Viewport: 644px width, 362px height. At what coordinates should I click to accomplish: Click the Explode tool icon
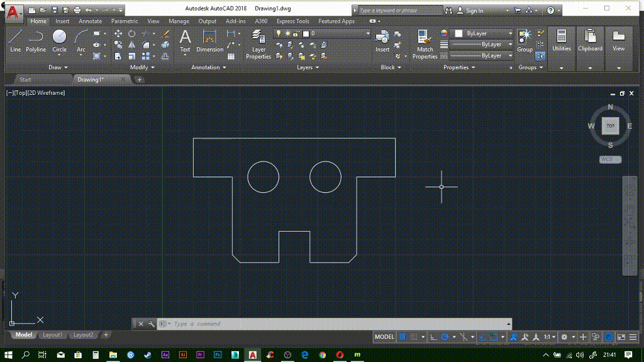click(x=165, y=45)
